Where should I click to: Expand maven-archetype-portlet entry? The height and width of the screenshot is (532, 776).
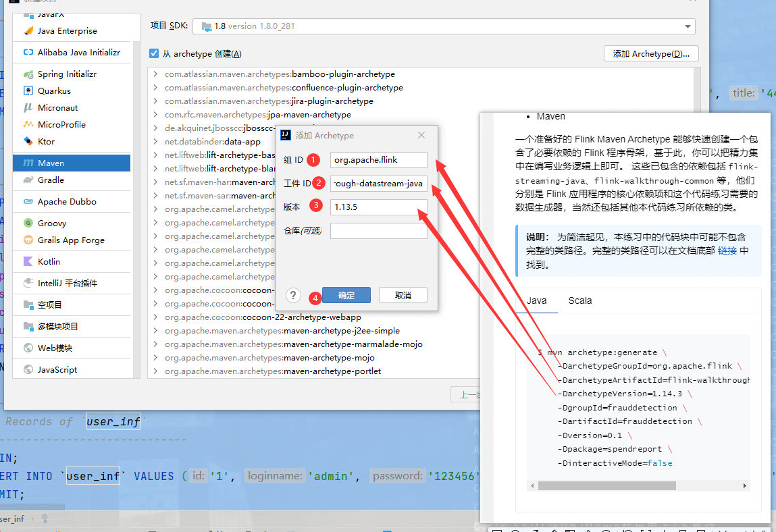155,371
